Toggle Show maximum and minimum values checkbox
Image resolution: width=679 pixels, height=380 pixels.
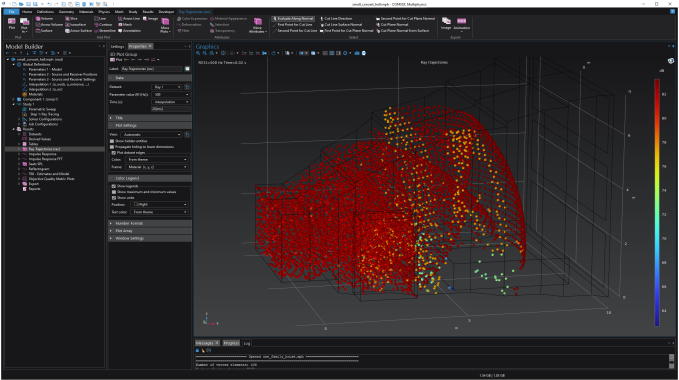click(114, 192)
